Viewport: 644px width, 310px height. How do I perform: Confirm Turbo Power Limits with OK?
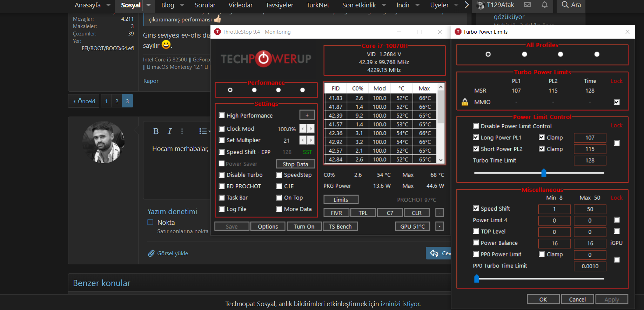tap(543, 299)
